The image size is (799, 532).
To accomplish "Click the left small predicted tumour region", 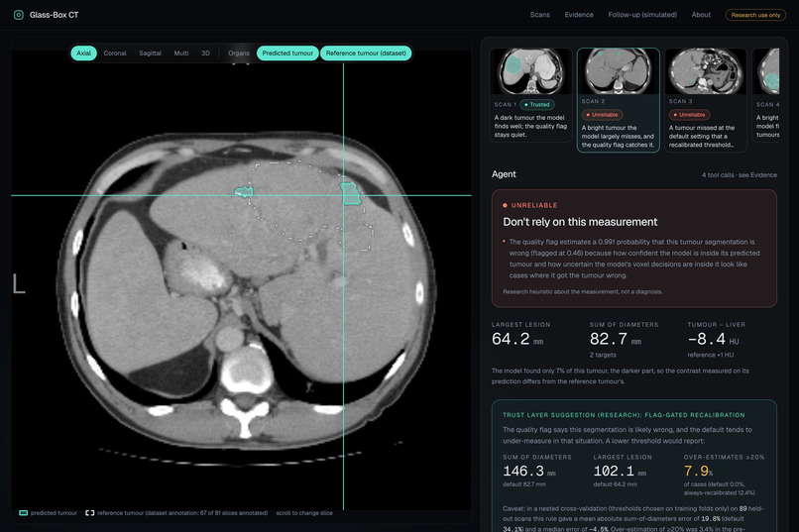I will click(x=244, y=192).
